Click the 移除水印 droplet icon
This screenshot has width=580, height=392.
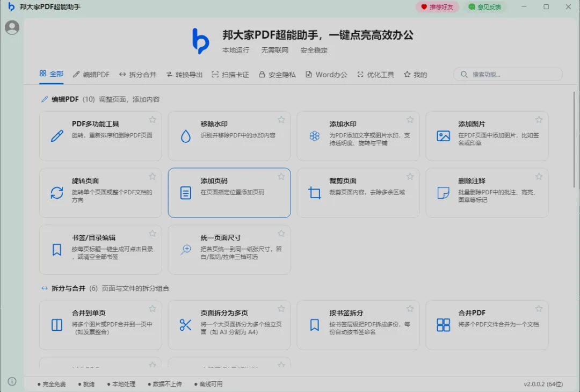[x=186, y=136]
